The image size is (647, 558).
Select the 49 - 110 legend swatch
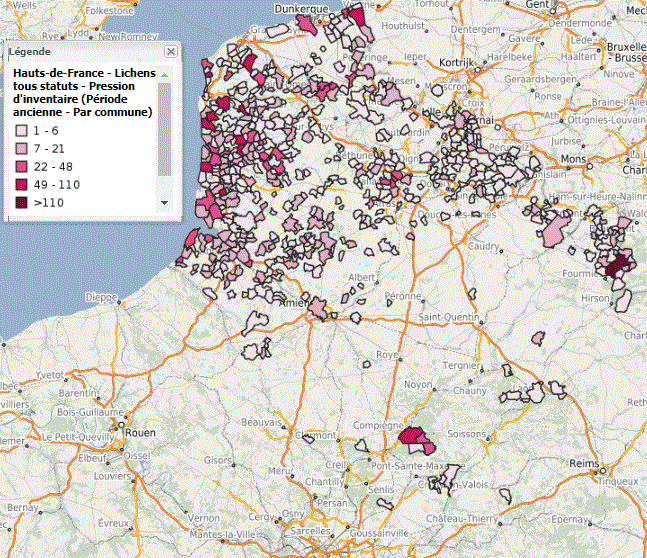pos(21,185)
